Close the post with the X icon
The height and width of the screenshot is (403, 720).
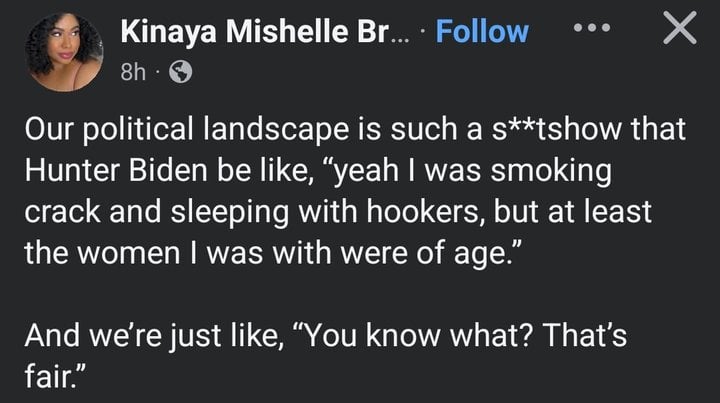681,31
